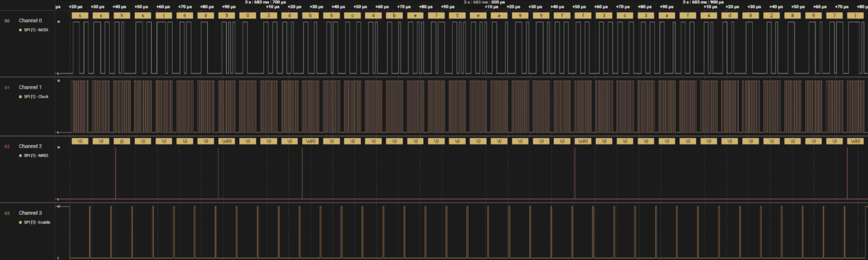Click the 3 s : 683 ms : 900 µs time marker
The image size is (868, 260).
click(x=703, y=2)
